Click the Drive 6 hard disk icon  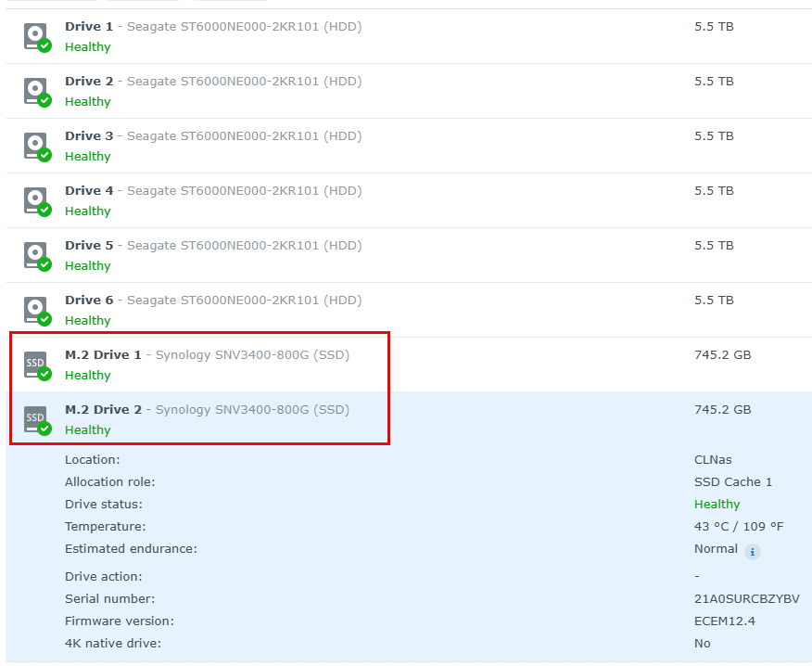[x=37, y=311]
